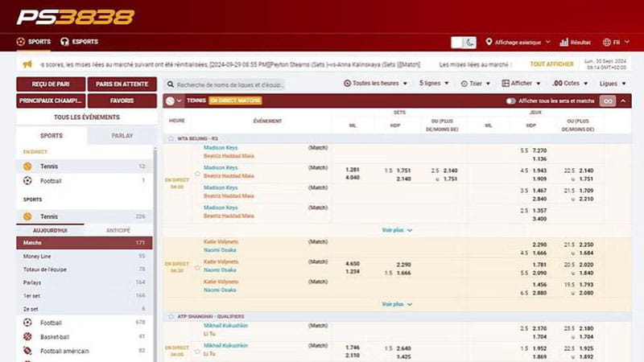Click the tennis ball icon in the Tennis header

point(171,101)
